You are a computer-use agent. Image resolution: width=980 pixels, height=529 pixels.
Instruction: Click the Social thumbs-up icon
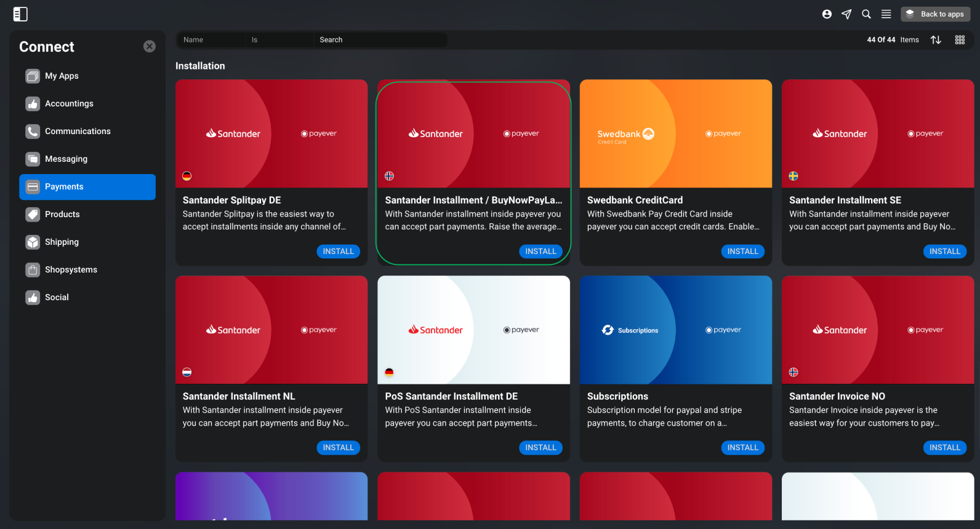pyautogui.click(x=33, y=298)
